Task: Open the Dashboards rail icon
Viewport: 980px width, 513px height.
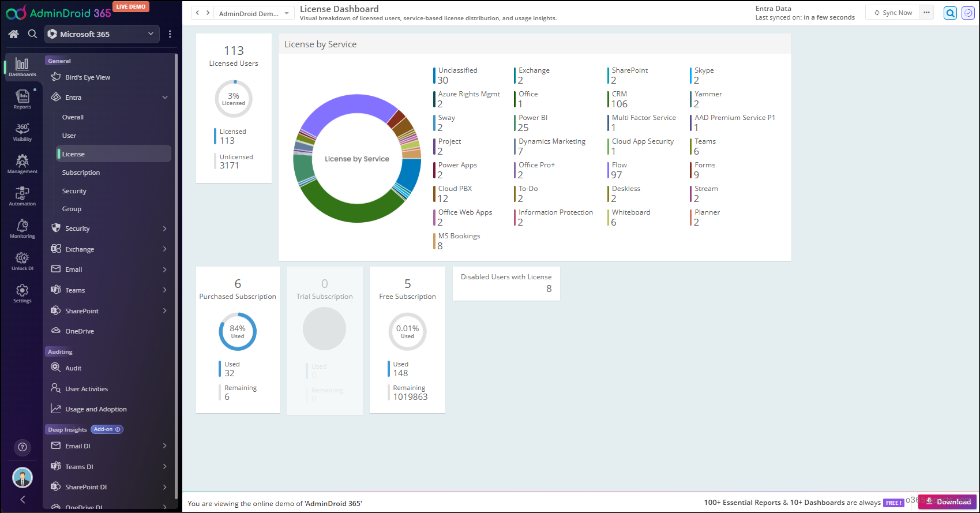Action: tap(22, 66)
